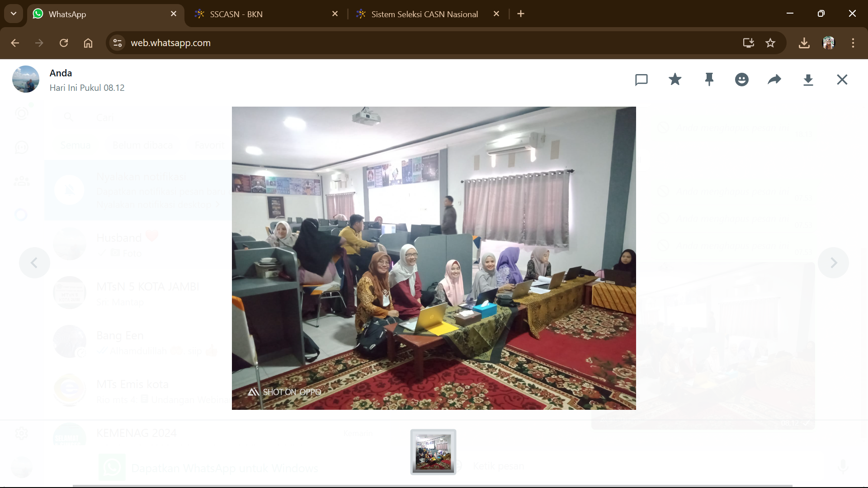Open new browser tab

(x=521, y=14)
